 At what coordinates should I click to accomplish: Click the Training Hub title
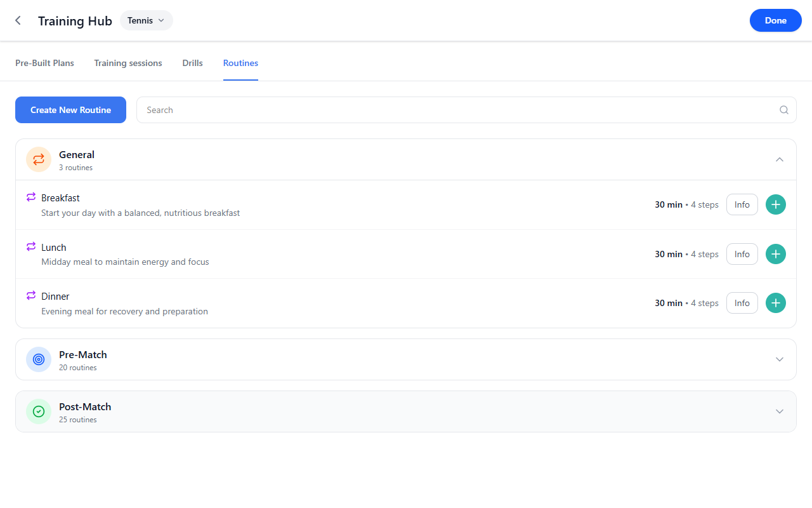click(75, 21)
